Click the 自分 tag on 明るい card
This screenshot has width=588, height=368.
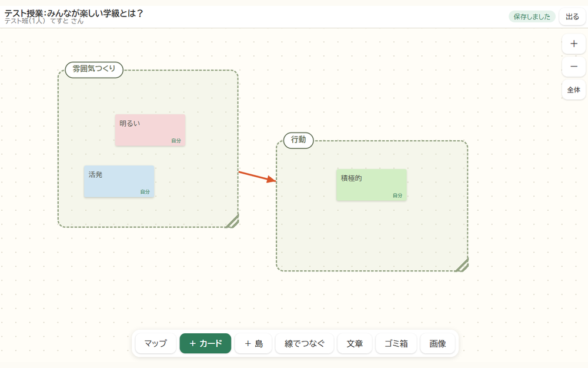pyautogui.click(x=176, y=141)
